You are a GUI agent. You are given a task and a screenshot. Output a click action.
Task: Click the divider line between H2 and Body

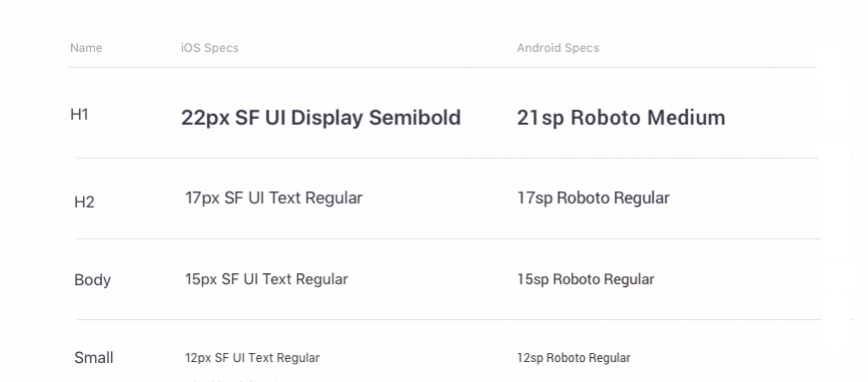pos(448,239)
